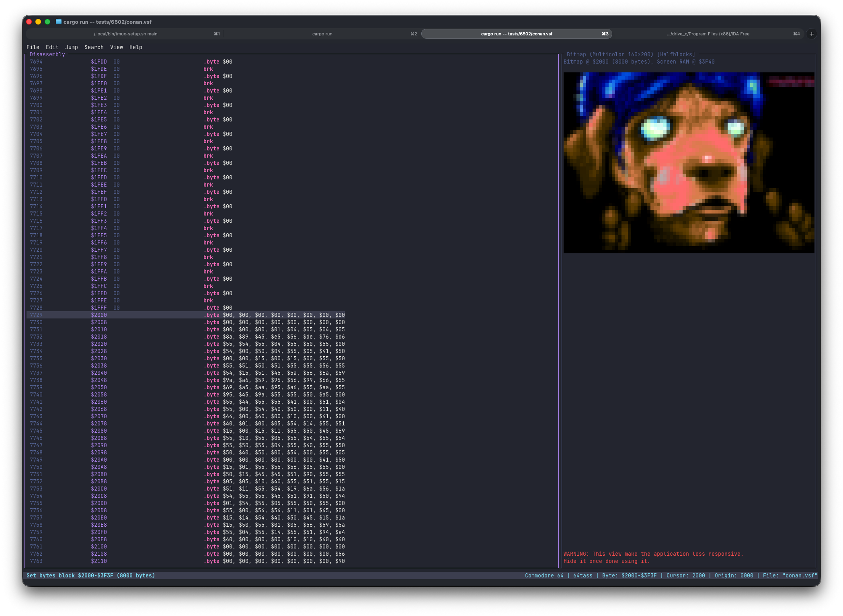
Task: Open the Jump menu
Action: pyautogui.click(x=72, y=47)
